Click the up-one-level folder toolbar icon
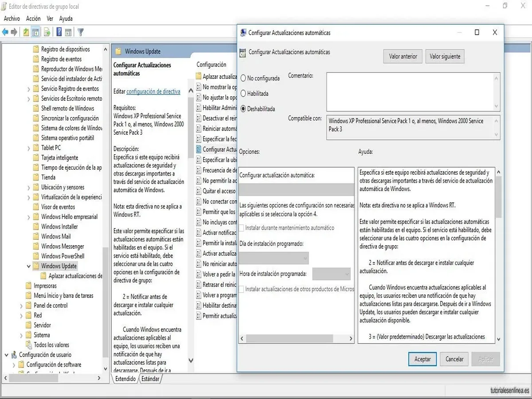The height and width of the screenshot is (399, 532). pos(27,32)
